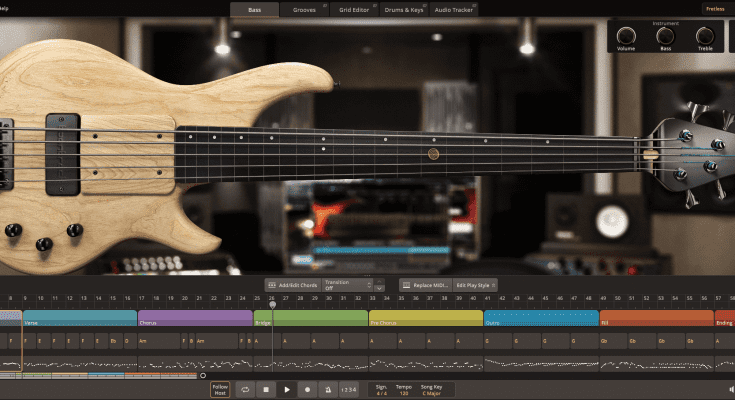The height and width of the screenshot is (400, 735).
Task: Switch to the Grooves tab
Action: (x=305, y=9)
